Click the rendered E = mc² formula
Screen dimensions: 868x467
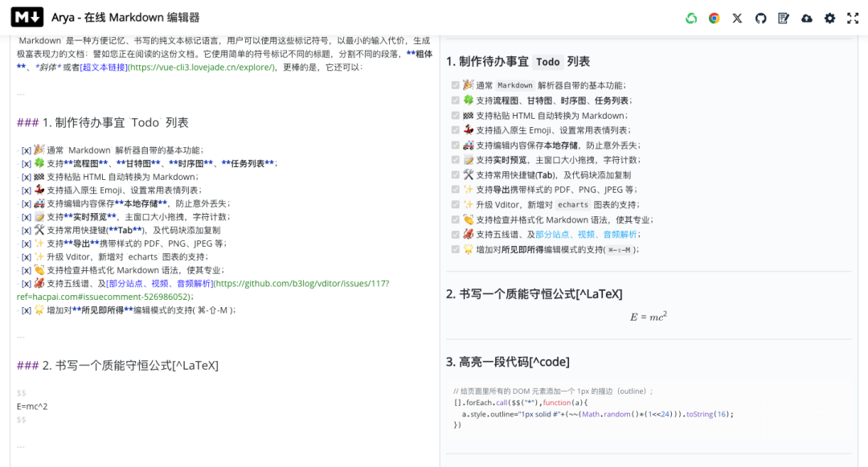coord(649,317)
